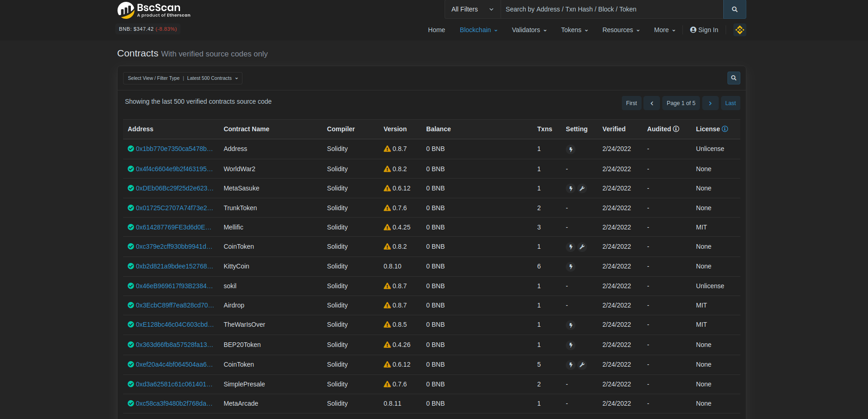This screenshot has height=419, width=868.
Task: Open contract address 0x01725C2707A74f73e2...
Action: 175,208
